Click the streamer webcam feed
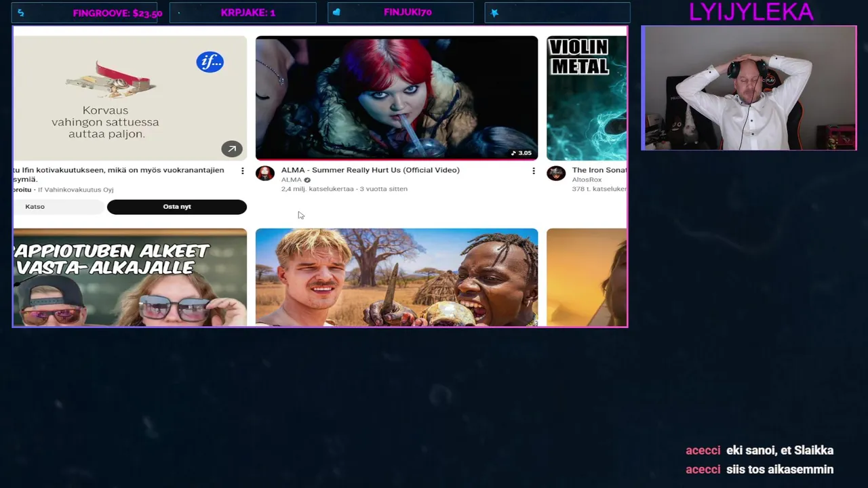The height and width of the screenshot is (488, 868). tap(749, 88)
